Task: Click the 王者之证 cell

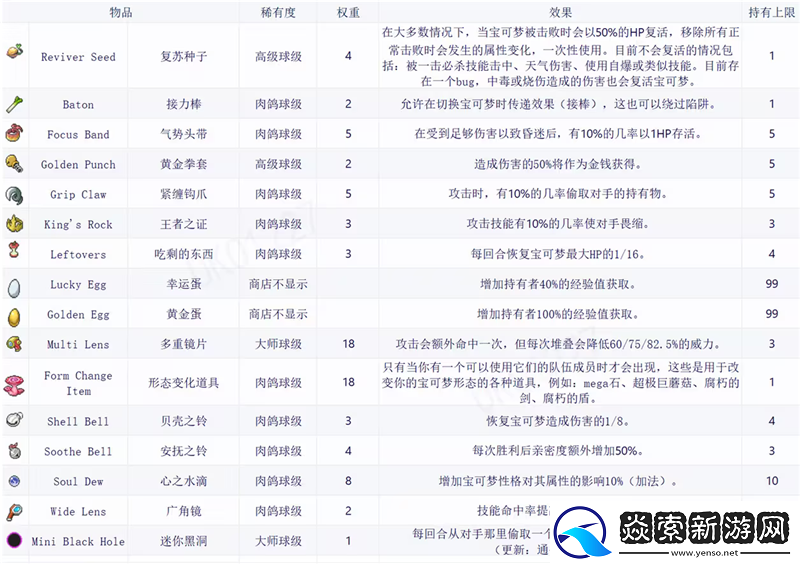Action: [184, 224]
